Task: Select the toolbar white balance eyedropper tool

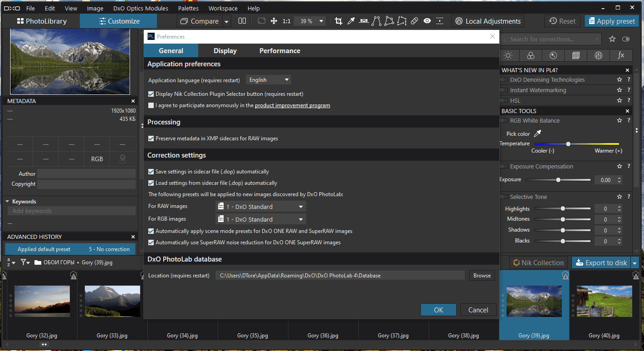Action: pyautogui.click(x=351, y=21)
